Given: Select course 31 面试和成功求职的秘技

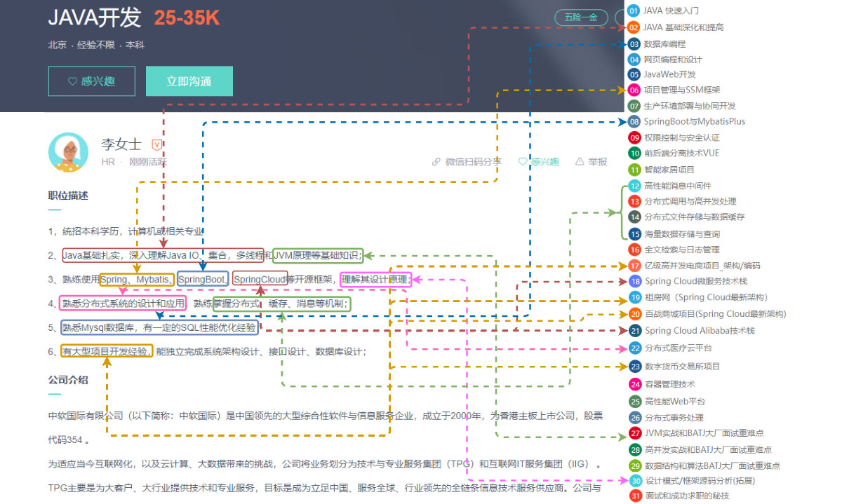Looking at the screenshot, I should click(x=679, y=496).
